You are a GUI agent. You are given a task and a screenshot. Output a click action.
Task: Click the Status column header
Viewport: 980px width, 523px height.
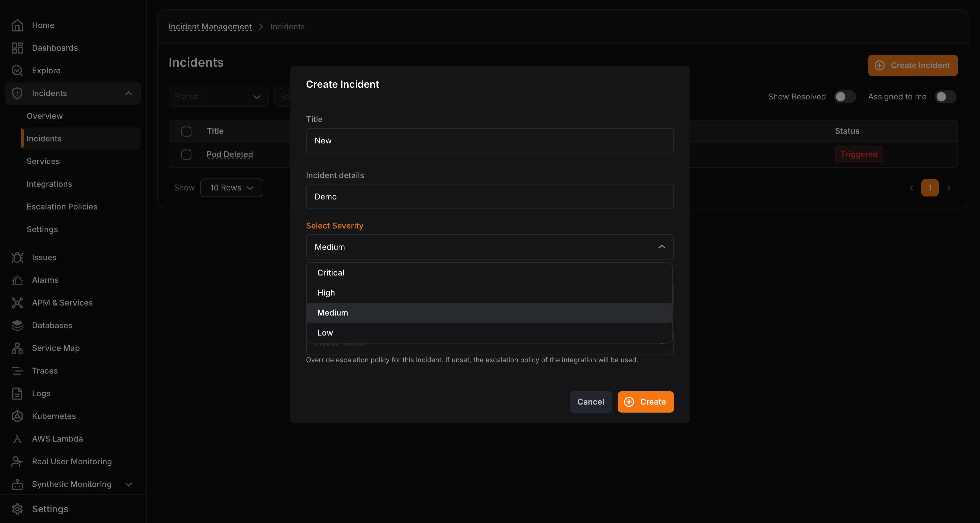[x=847, y=131]
